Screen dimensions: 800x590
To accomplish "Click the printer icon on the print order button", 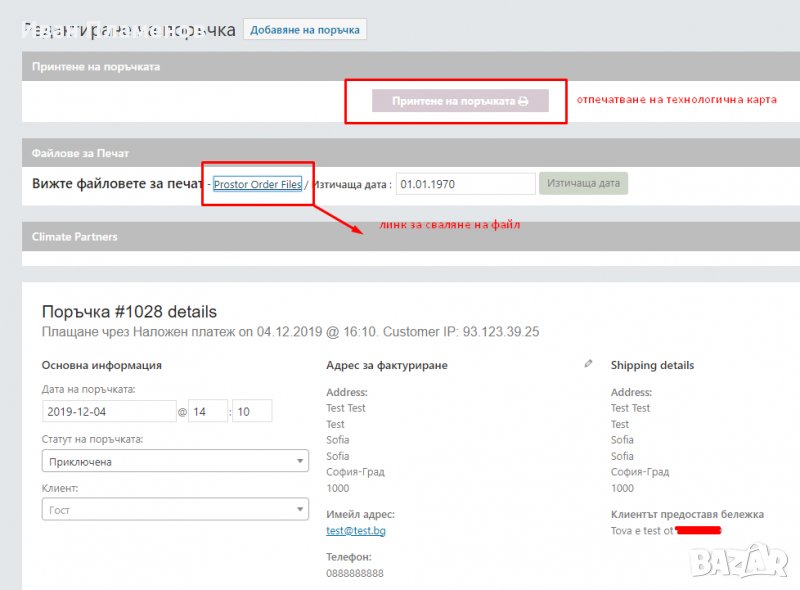I will tap(523, 101).
